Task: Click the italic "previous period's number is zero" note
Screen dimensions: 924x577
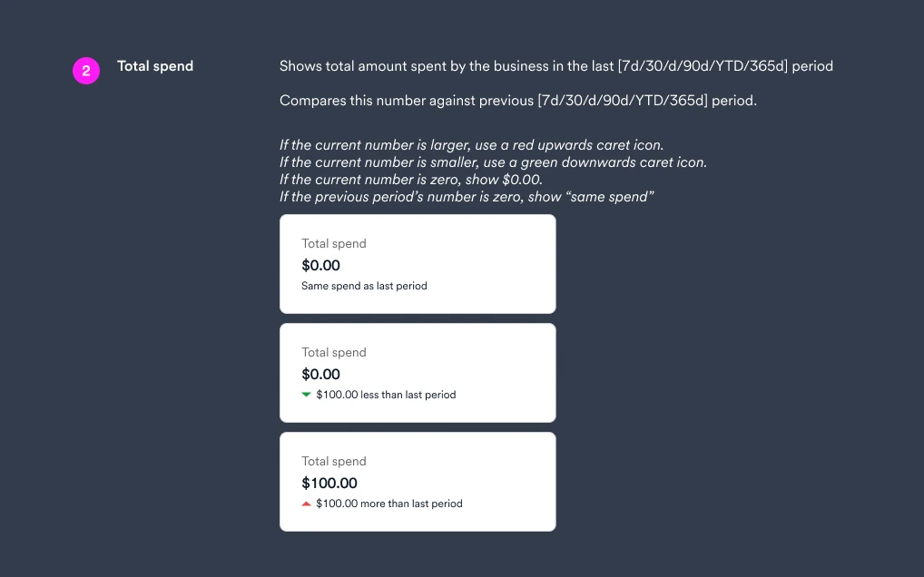Action: click(x=466, y=197)
